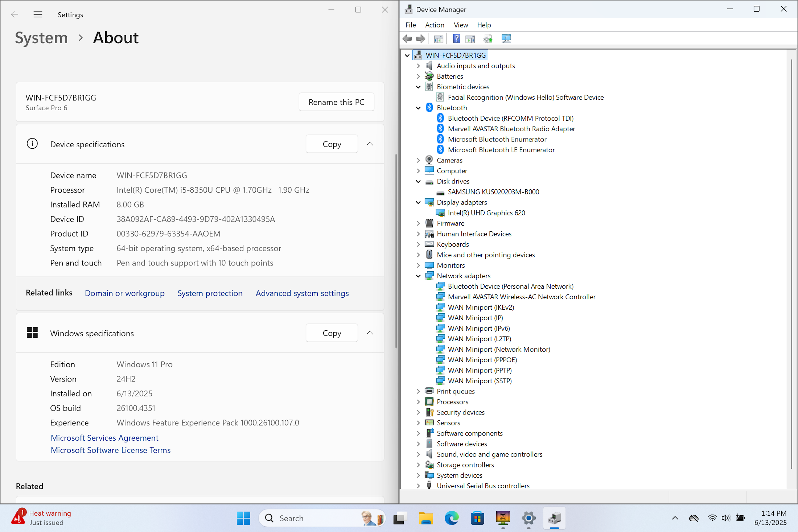Screen dimensions: 798x532
Task: Select Facial Recognition (Windows Hello) Software Device
Action: 526,97
